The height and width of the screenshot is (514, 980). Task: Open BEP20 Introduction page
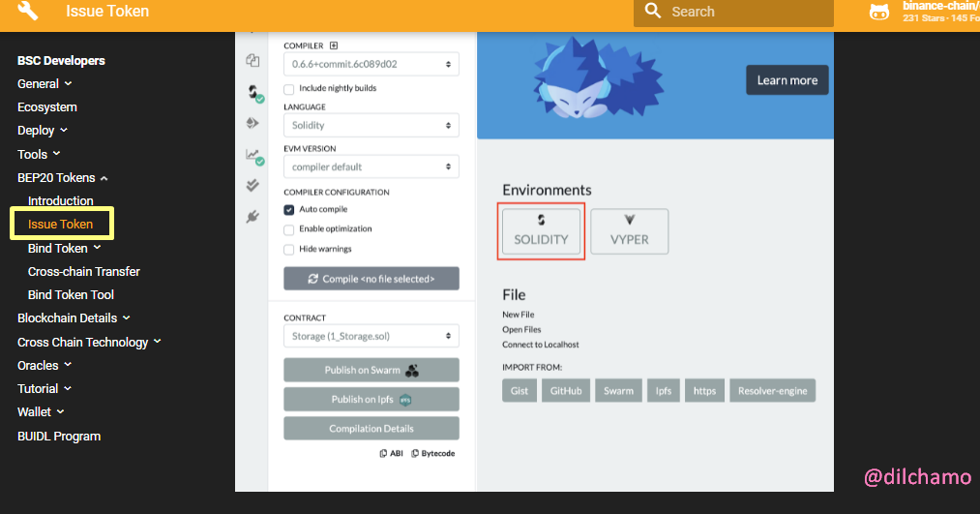(61, 200)
